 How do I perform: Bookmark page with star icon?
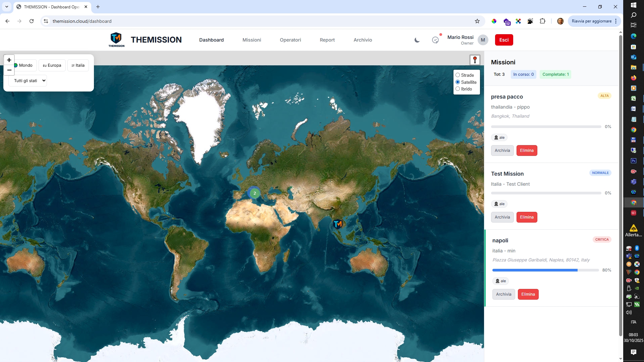477,21
